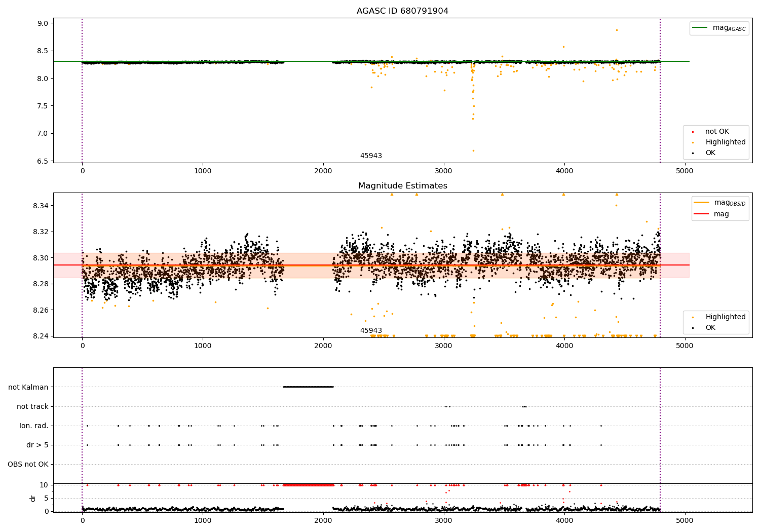Select the 'OK' entry in Magnitude Estimates legend
Image resolution: width=760 pixels, height=532 pixels.
coord(710,328)
